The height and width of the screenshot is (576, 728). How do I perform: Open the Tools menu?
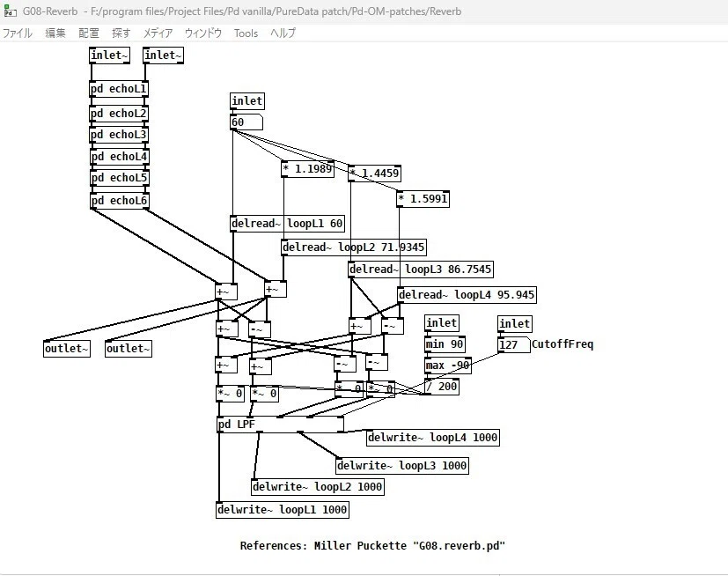pos(246,33)
